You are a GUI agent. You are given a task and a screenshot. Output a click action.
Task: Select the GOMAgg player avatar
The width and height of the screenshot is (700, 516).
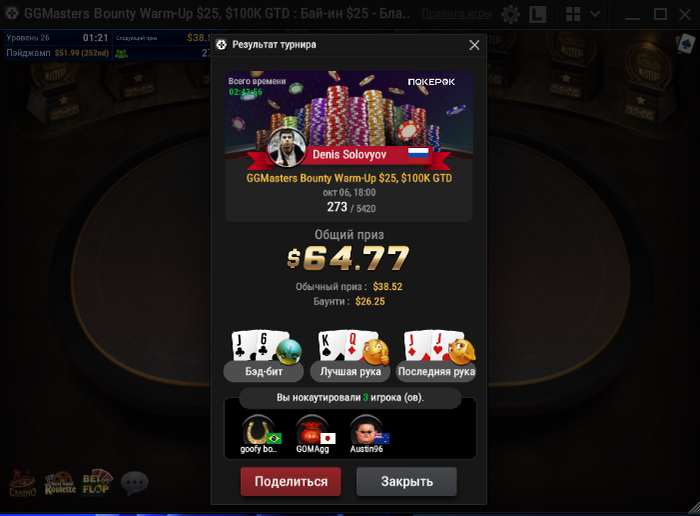[x=312, y=431]
